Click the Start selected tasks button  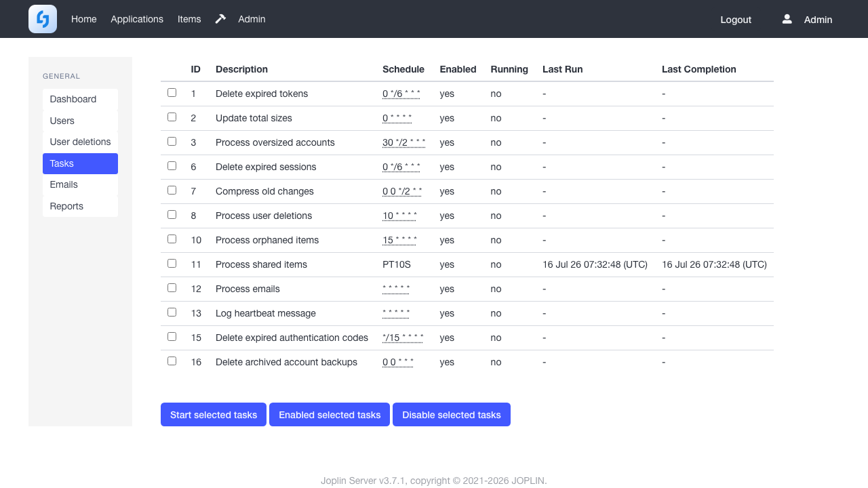pyautogui.click(x=214, y=415)
